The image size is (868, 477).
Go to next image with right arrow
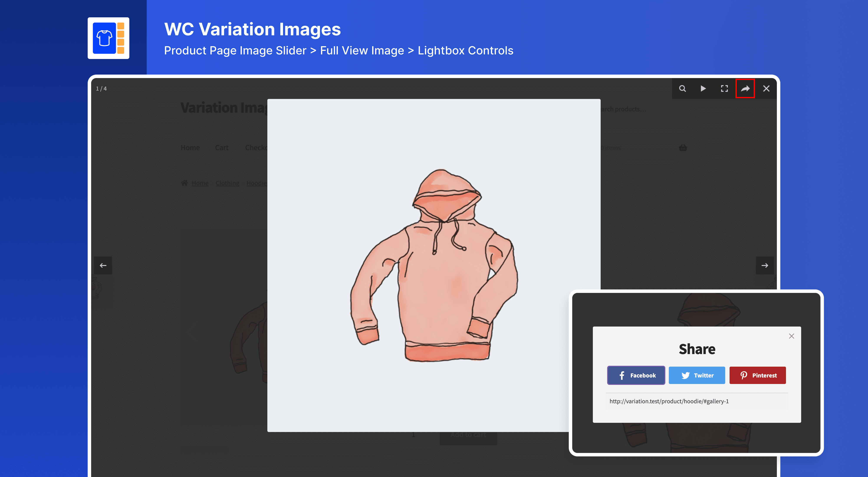pyautogui.click(x=765, y=266)
